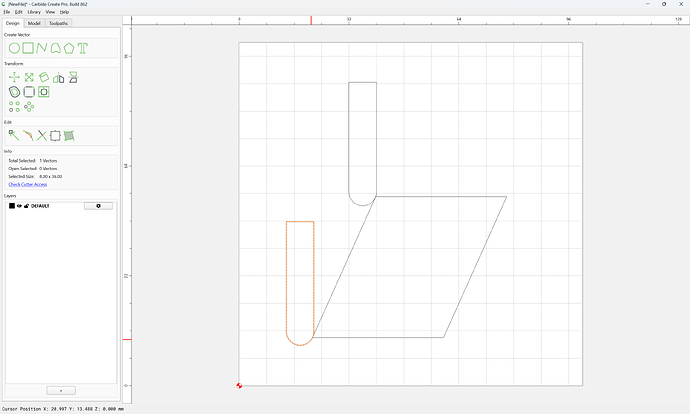Open the View menu
Viewport: 690px width, 414px height.
tap(51, 12)
